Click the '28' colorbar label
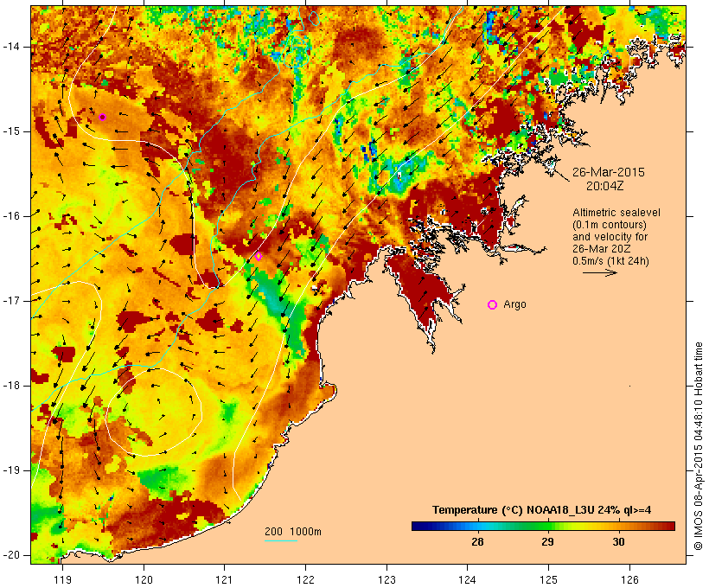 pos(477,542)
